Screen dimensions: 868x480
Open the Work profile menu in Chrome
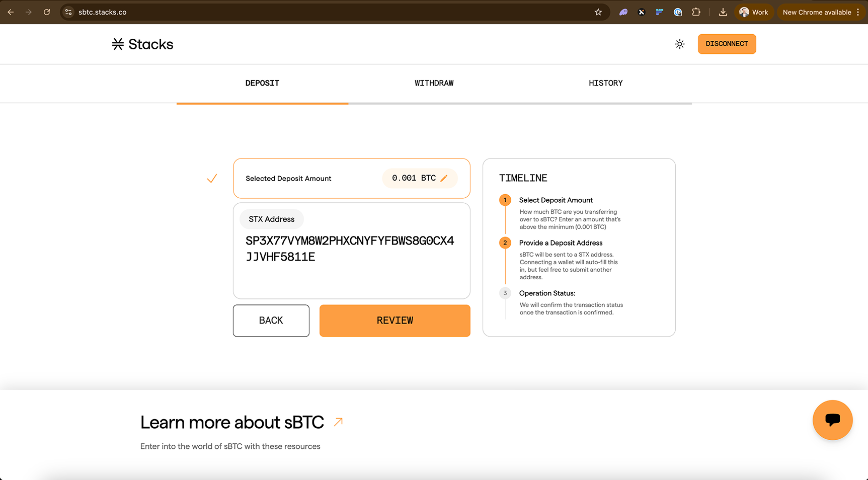pos(754,12)
